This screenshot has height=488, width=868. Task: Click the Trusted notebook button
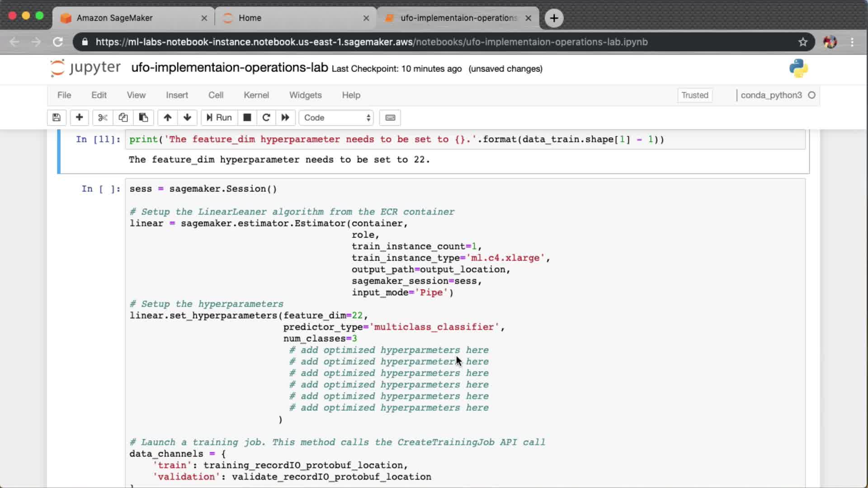pyautogui.click(x=694, y=95)
